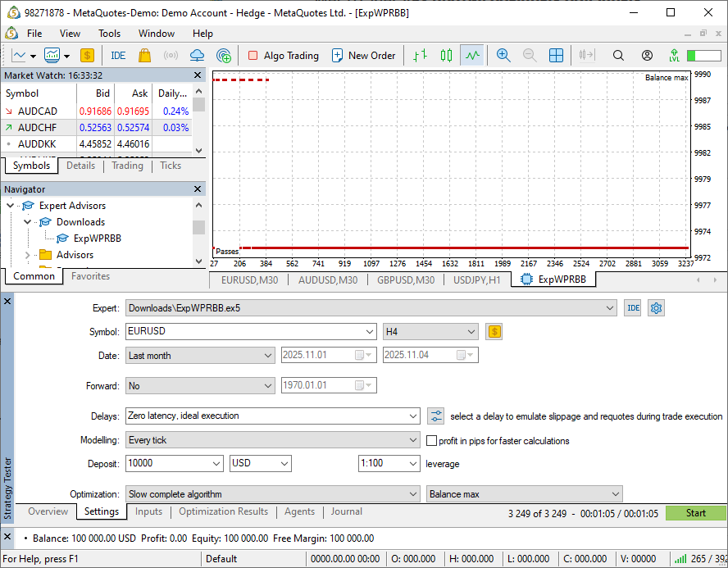Image resolution: width=728 pixels, height=568 pixels.
Task: Open the File menu
Action: pyautogui.click(x=34, y=34)
